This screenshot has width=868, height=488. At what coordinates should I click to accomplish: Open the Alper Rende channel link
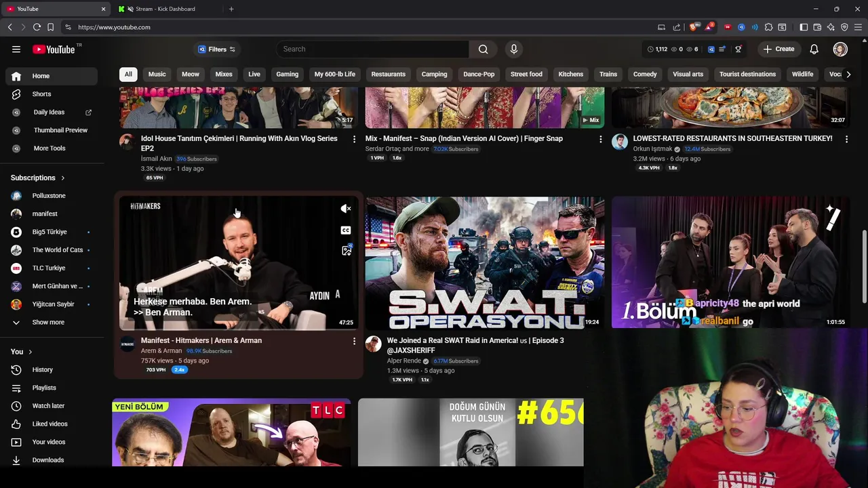click(404, 361)
